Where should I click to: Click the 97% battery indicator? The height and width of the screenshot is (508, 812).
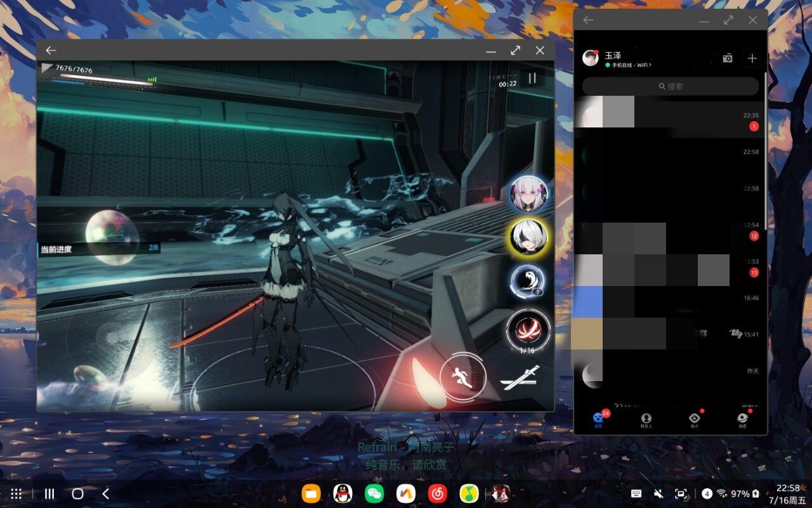tap(745, 493)
